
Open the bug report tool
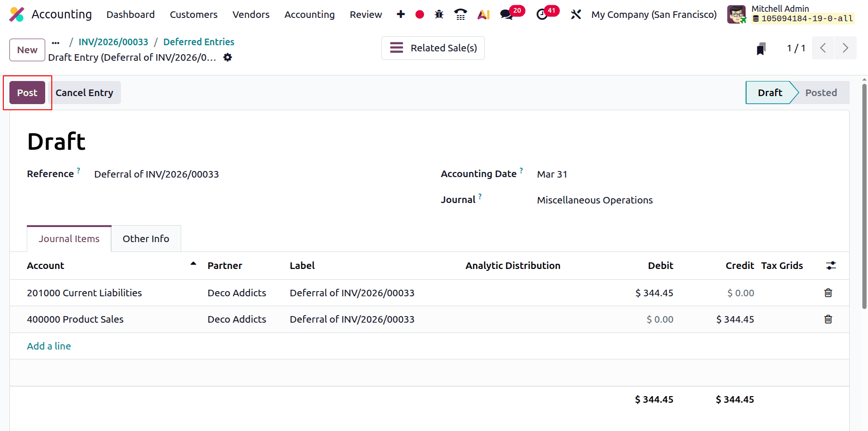point(439,14)
